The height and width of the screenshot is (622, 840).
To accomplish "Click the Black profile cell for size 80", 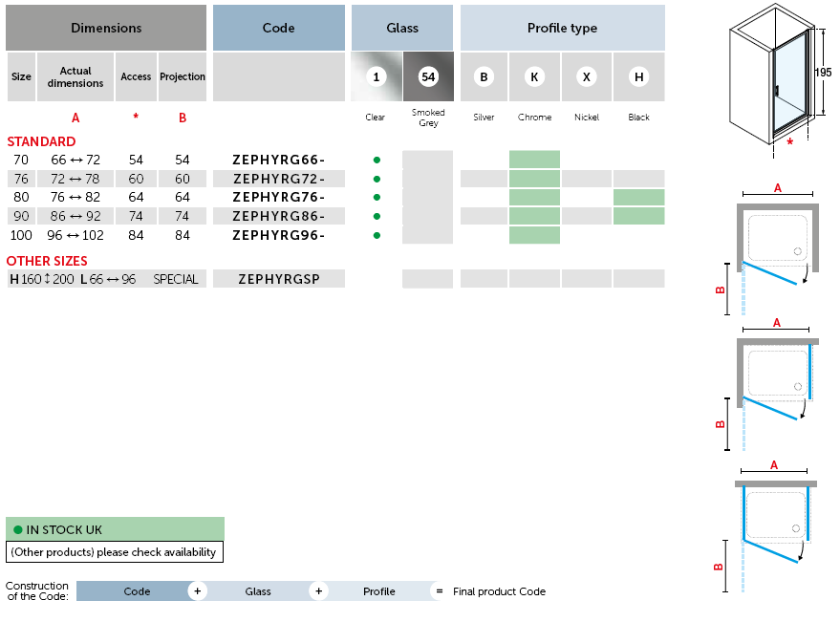I will click(638, 198).
